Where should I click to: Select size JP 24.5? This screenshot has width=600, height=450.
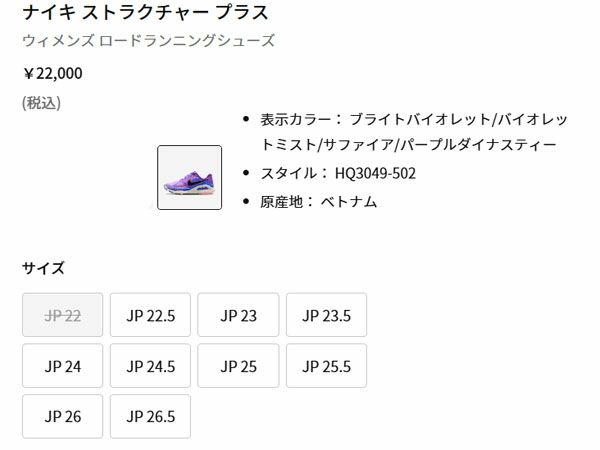click(x=151, y=366)
